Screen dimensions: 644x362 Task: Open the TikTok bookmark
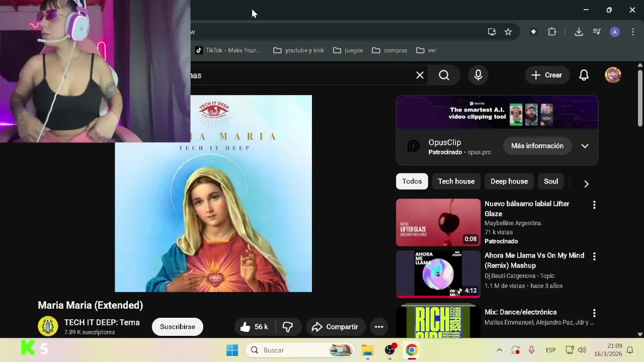click(x=228, y=50)
